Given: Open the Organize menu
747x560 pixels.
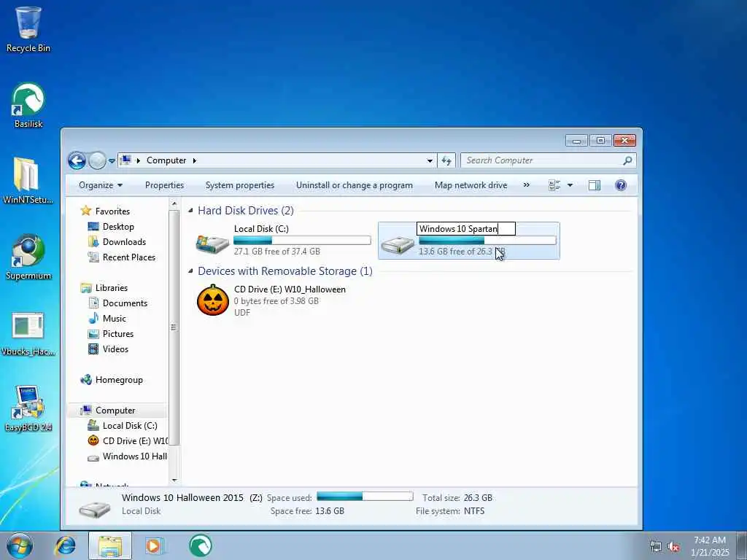Looking at the screenshot, I should coord(101,185).
